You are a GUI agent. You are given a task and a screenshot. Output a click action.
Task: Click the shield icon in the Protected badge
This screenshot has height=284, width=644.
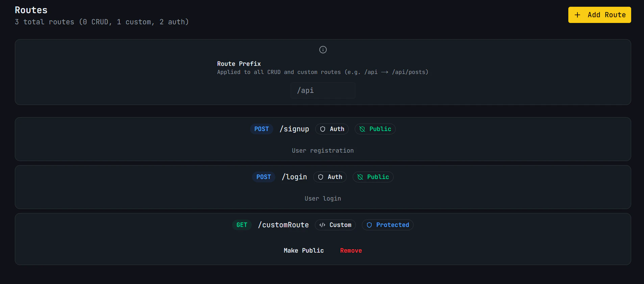pyautogui.click(x=369, y=225)
